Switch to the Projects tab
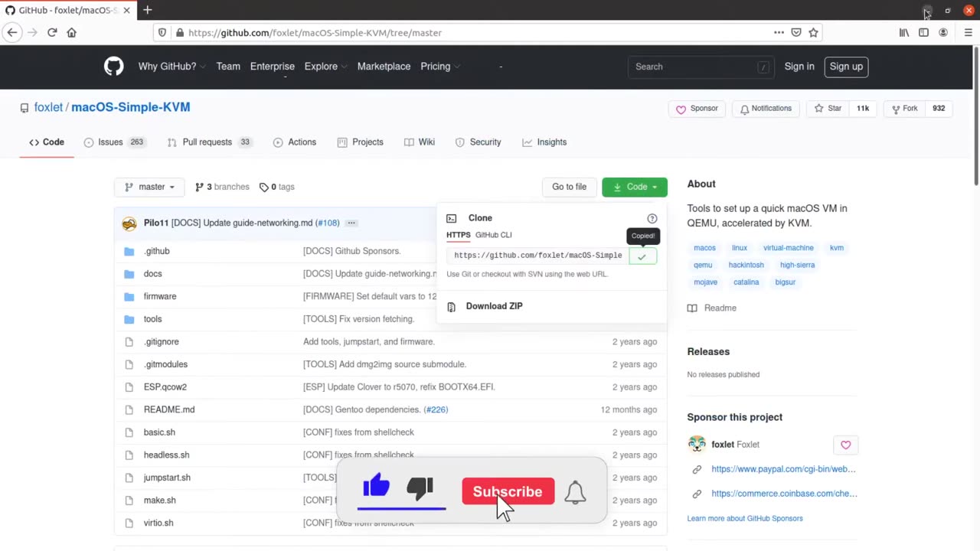980x551 pixels. pyautogui.click(x=361, y=142)
